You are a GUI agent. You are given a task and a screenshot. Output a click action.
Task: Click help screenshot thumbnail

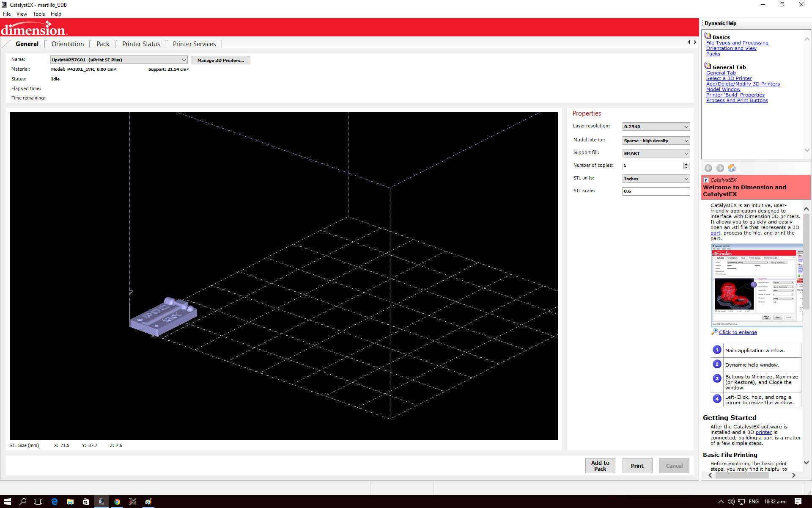[757, 285]
